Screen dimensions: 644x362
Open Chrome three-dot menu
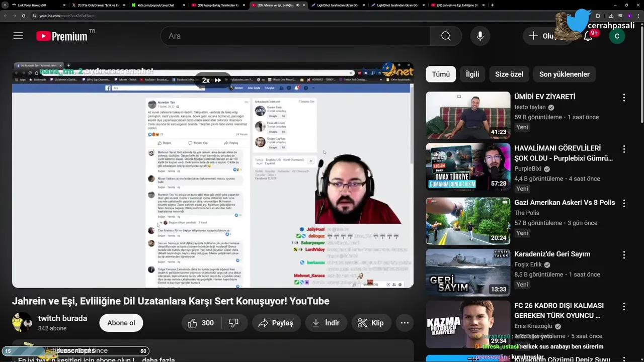[x=638, y=16]
